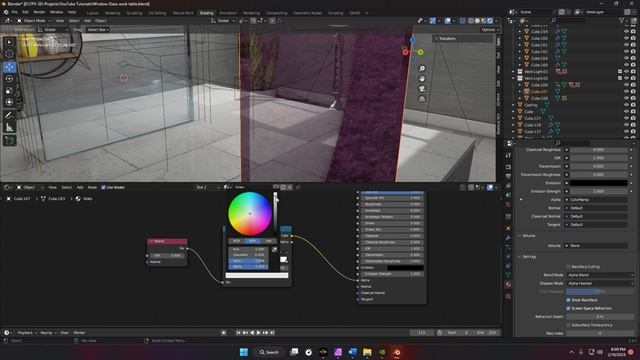Uncheck Show Backface
Viewport: 640px width, 360px height.
click(568, 300)
